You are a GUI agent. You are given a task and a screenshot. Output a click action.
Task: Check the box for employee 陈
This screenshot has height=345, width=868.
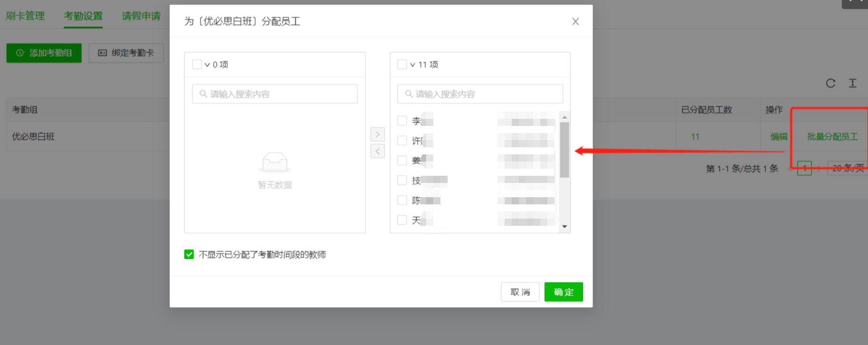coord(402,200)
